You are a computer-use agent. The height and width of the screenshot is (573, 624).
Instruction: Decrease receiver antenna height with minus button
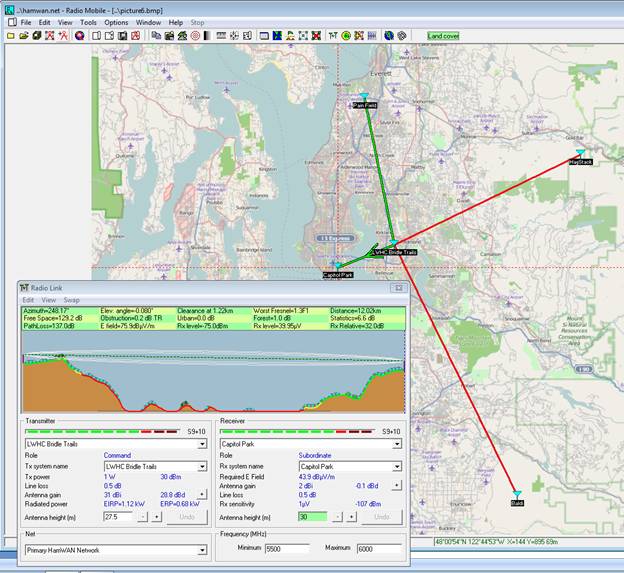(x=337, y=516)
